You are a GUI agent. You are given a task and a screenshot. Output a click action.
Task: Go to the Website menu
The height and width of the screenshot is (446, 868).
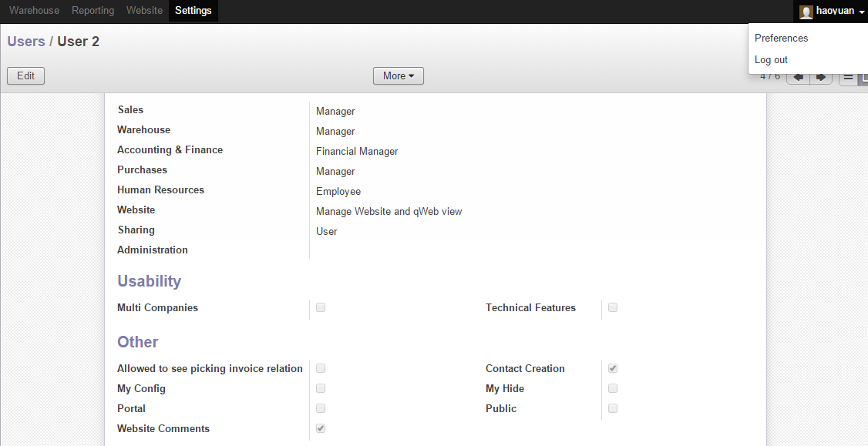pos(144,10)
